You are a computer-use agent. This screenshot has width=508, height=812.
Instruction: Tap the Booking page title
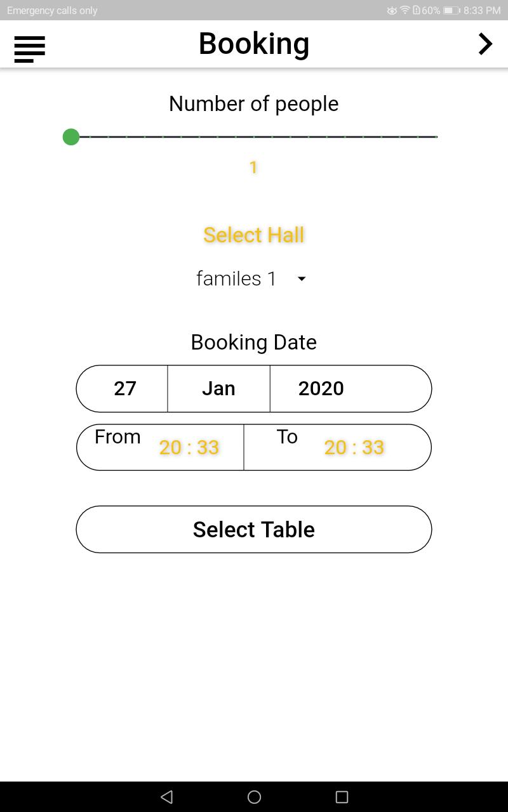click(254, 44)
